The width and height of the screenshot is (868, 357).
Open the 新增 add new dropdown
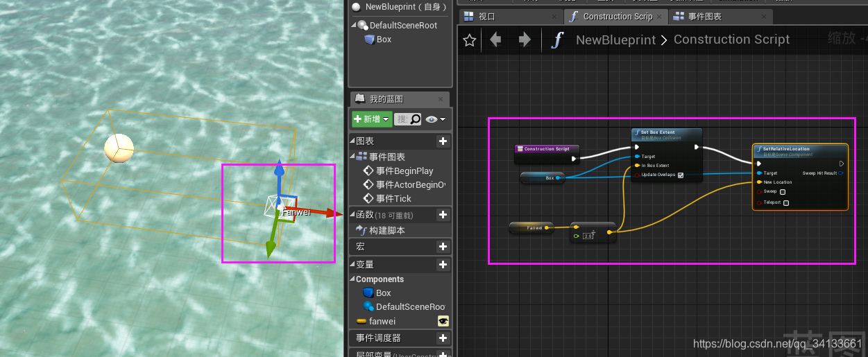pyautogui.click(x=372, y=119)
